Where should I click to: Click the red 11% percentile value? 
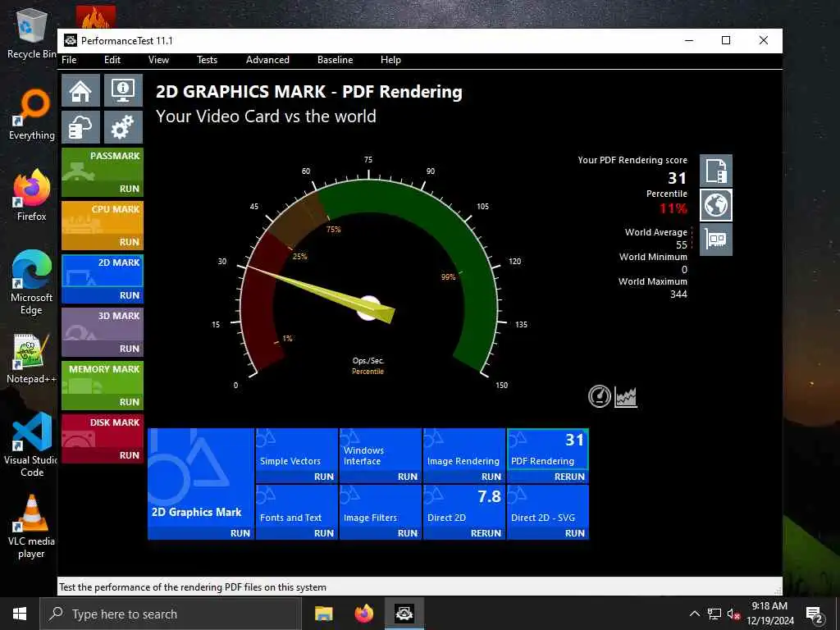(x=673, y=208)
